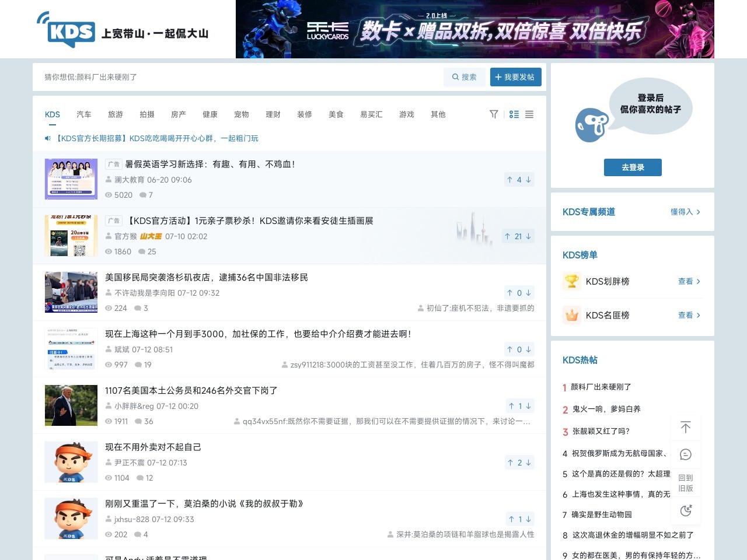Viewport: 747px width, 560px height.
Task: Downvote the 3000 salary job post
Action: click(528, 349)
